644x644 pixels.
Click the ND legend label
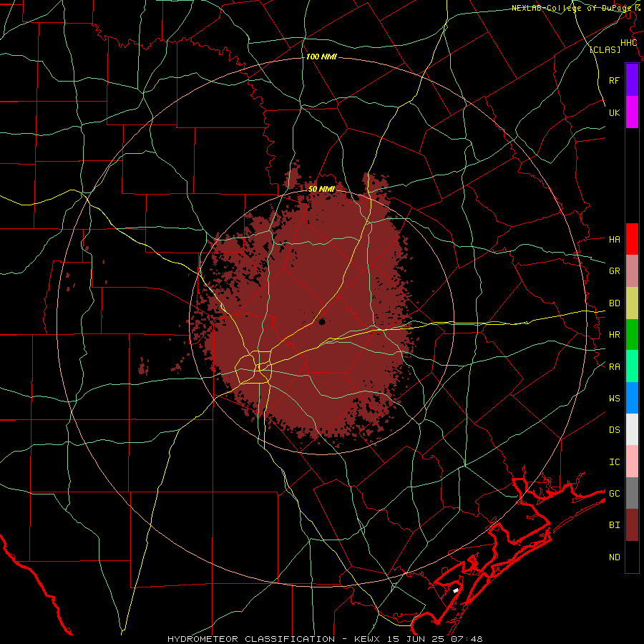(x=614, y=557)
